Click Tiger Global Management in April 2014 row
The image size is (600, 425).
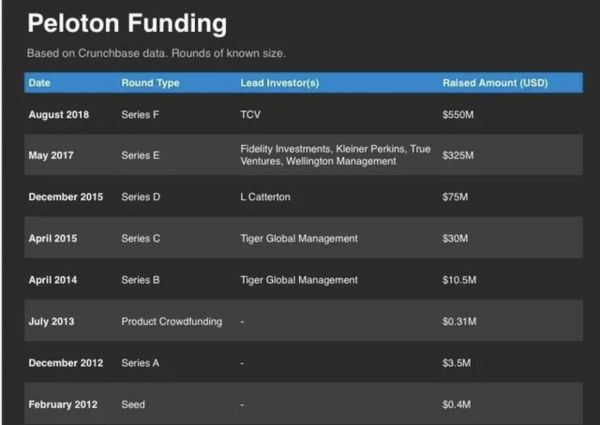point(299,280)
